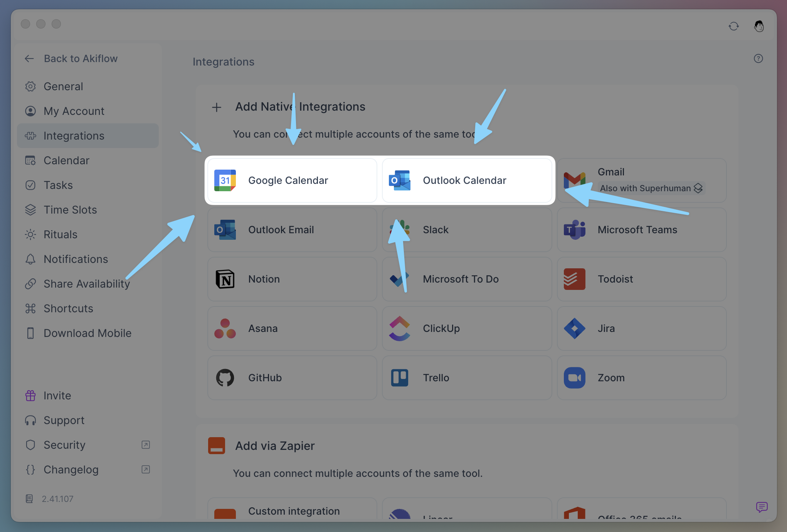Connect Todoist integration
Screen dimensions: 787x532
(642, 279)
